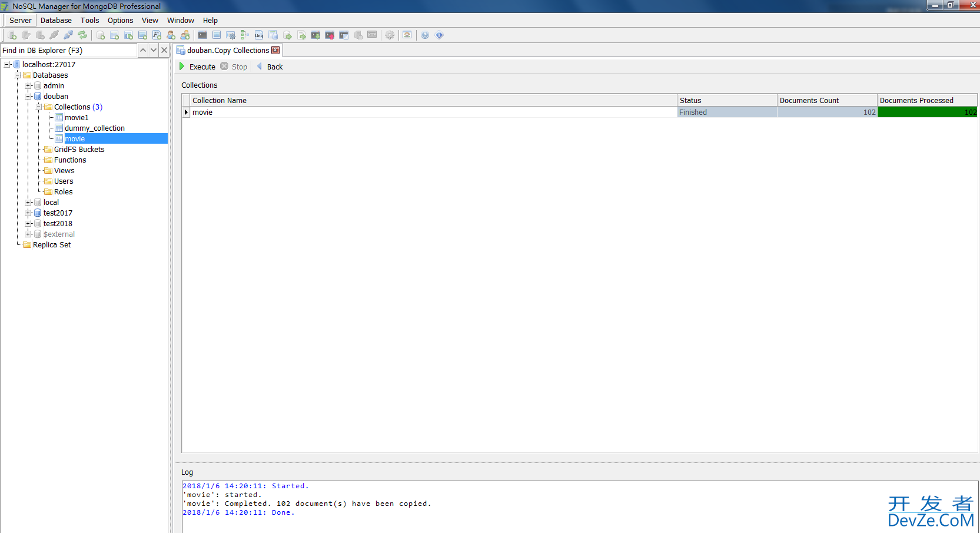980x533 pixels.
Task: Click the Stop button
Action: [x=234, y=67]
